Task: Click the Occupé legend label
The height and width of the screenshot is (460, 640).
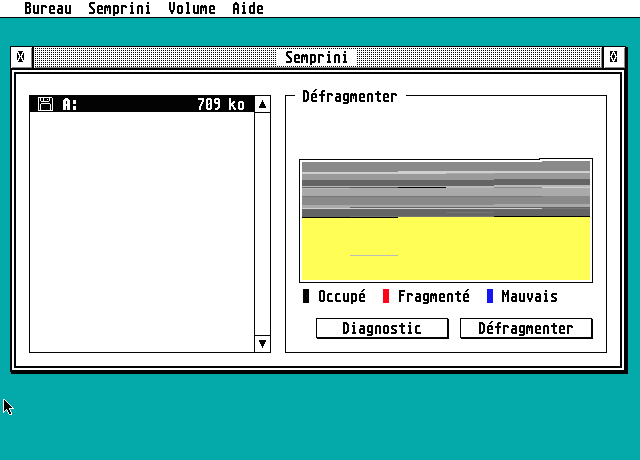Action: 342,296
